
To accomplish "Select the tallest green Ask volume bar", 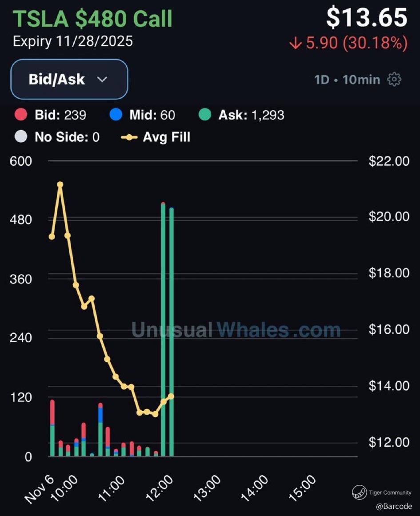I will (x=163, y=329).
